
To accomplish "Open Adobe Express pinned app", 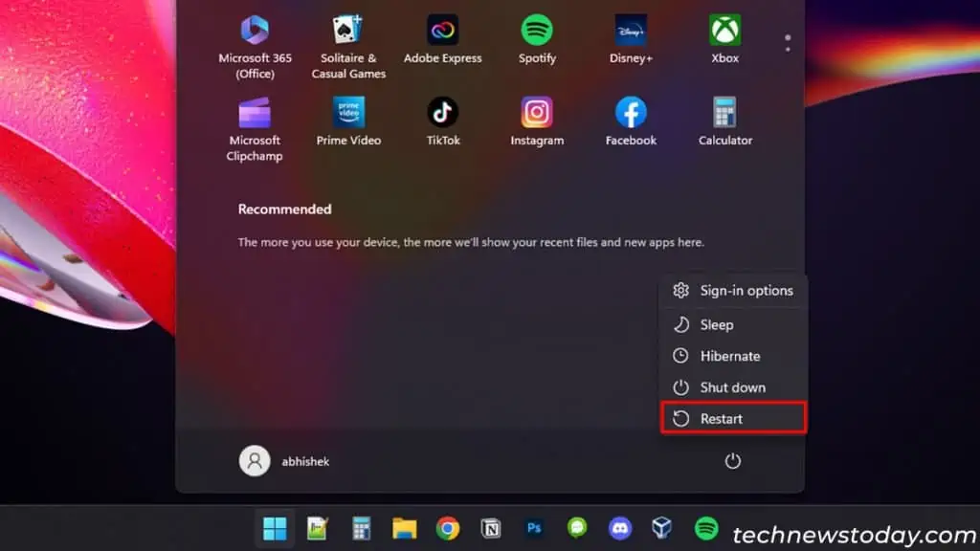I will click(x=442, y=38).
